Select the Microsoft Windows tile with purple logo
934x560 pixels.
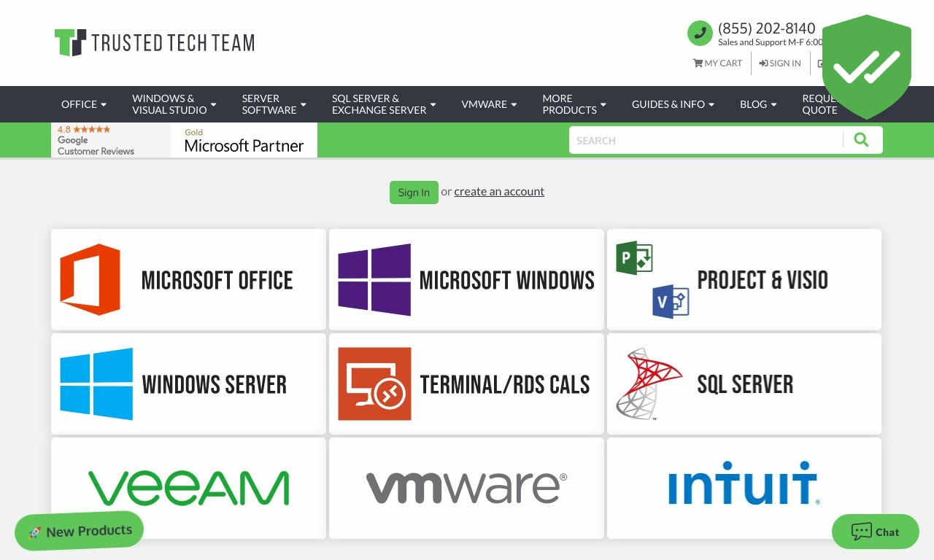tap(466, 279)
